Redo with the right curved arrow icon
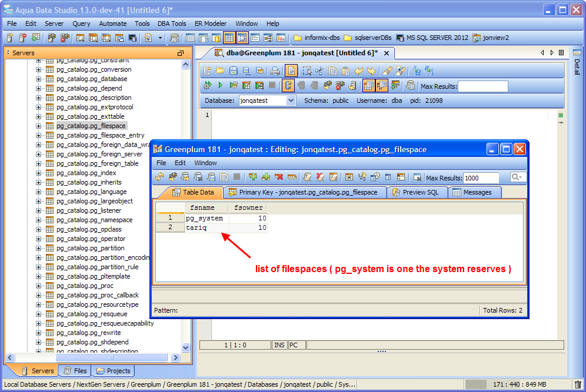Screen dimensions: 586x392 click(x=371, y=71)
